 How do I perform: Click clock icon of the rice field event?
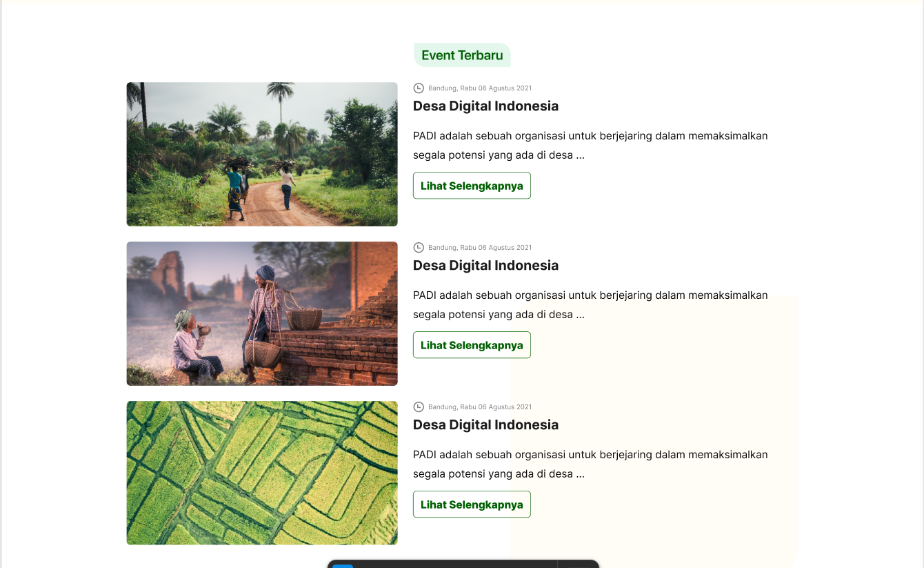419,407
